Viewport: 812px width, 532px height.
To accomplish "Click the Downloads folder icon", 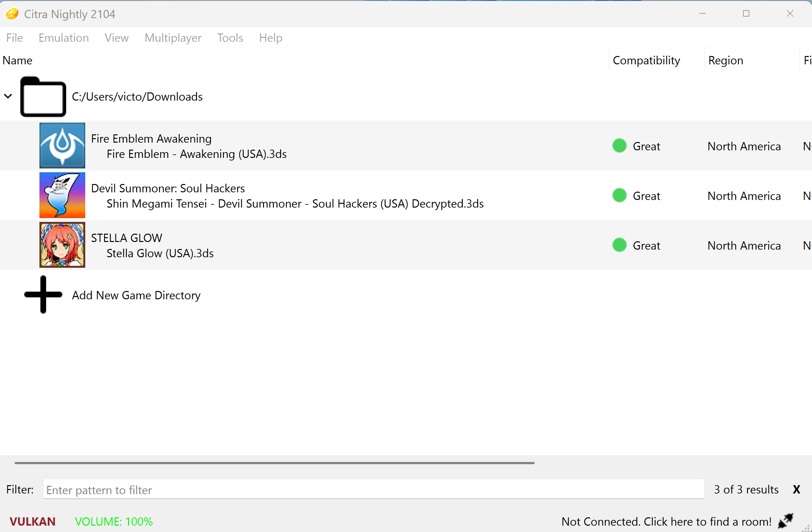I will [43, 97].
